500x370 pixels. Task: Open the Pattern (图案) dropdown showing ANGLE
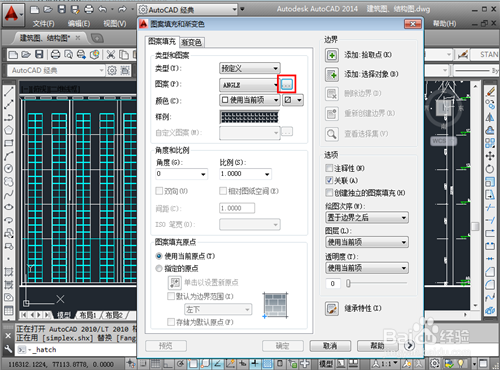[248, 85]
